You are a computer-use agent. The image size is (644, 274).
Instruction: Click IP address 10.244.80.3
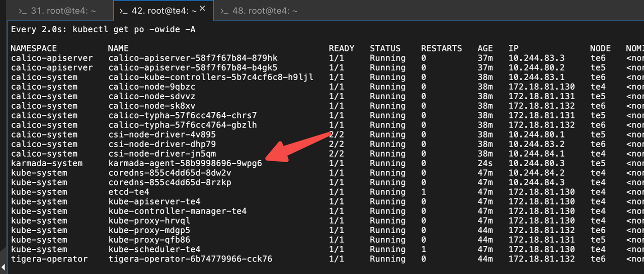click(x=536, y=163)
